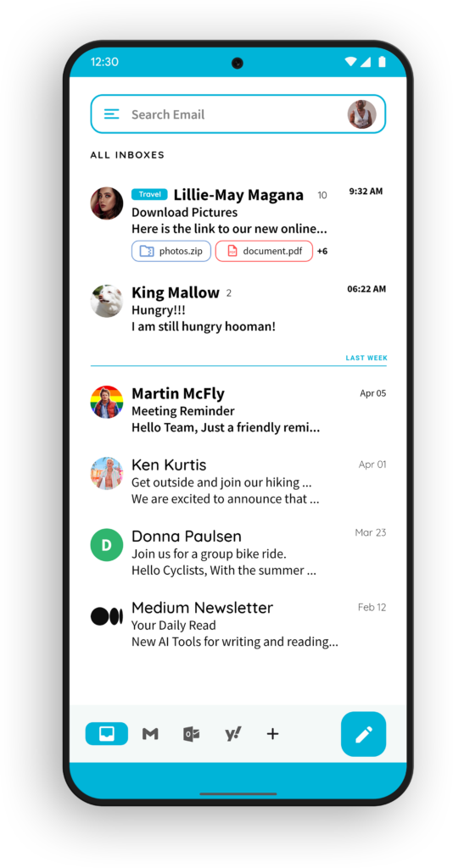Viewport: 453px width, 868px height.
Task: Tap the Medium Newsletter logo icon
Action: [x=106, y=616]
